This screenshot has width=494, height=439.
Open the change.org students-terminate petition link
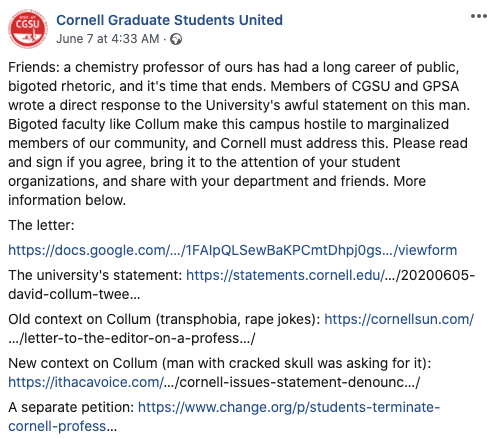pos(289,407)
